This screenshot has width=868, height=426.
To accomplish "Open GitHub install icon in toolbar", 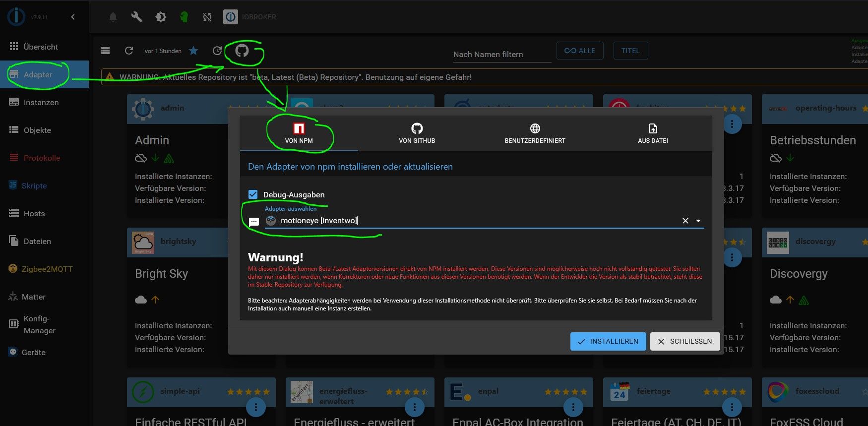I will click(242, 51).
